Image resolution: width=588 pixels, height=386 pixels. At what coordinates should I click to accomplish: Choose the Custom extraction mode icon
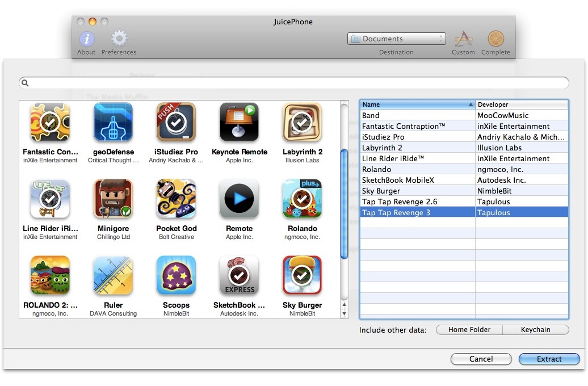[463, 43]
